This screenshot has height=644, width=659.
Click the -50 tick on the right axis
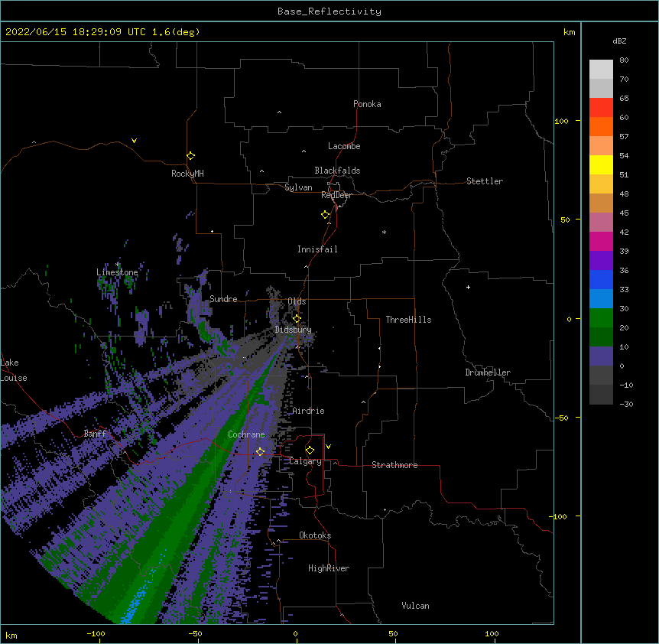click(x=561, y=418)
